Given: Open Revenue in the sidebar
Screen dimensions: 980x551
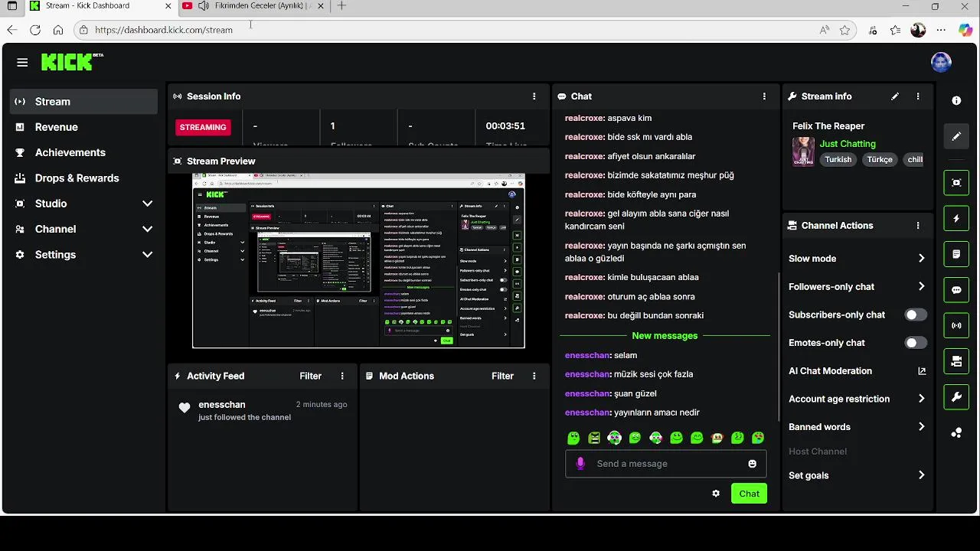Looking at the screenshot, I should tap(83, 127).
